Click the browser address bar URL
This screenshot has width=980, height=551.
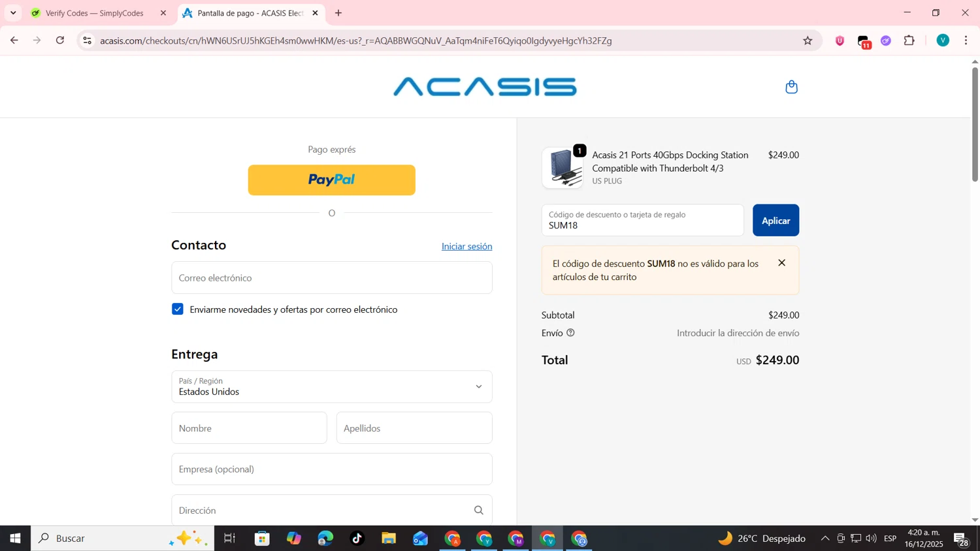[x=356, y=40]
